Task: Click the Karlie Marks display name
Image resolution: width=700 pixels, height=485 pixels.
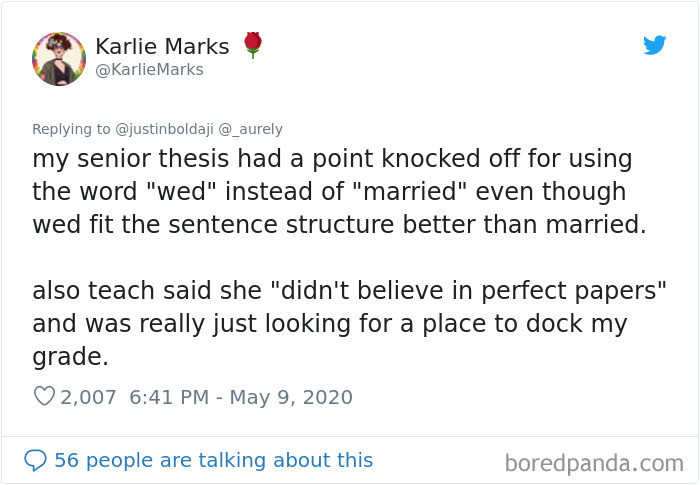Action: click(x=162, y=46)
